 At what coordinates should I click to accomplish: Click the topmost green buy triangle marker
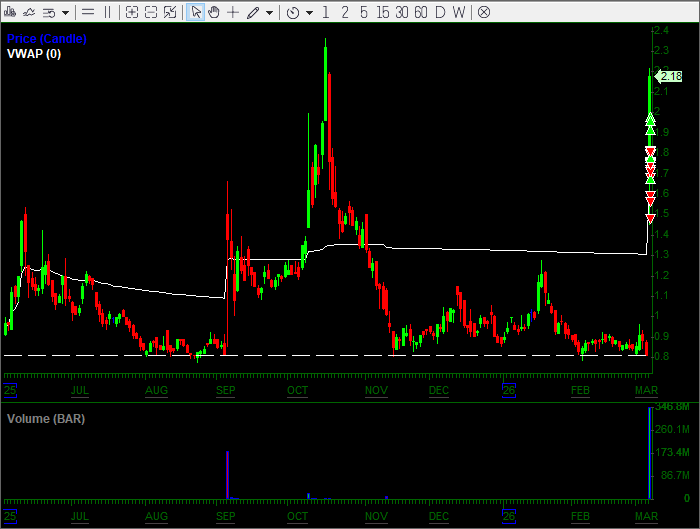pyautogui.click(x=650, y=119)
